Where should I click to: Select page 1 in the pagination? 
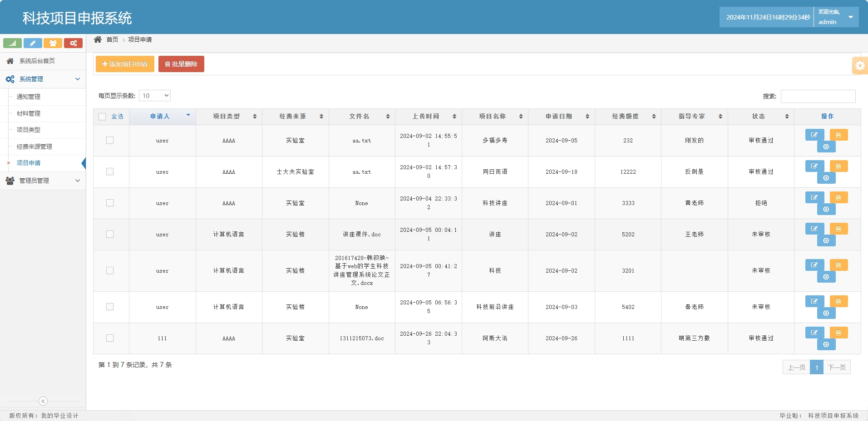point(817,367)
